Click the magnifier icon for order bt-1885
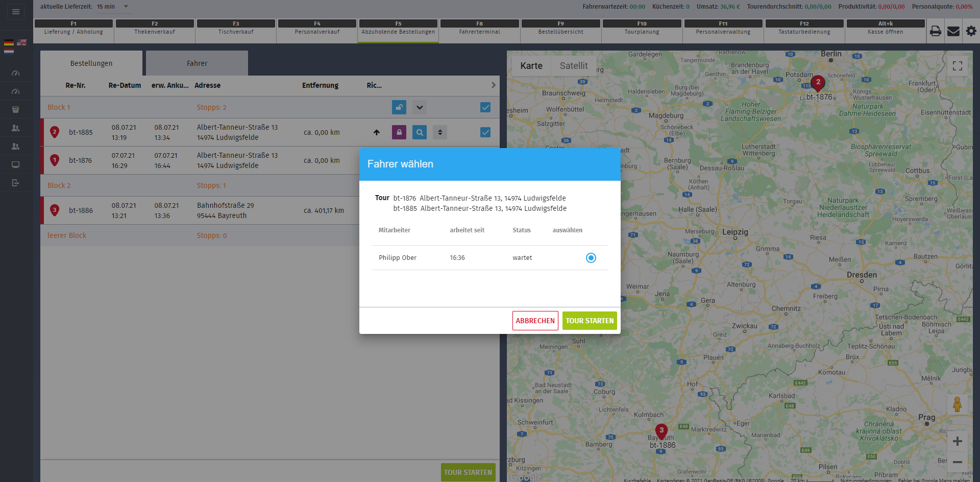 pyautogui.click(x=420, y=132)
